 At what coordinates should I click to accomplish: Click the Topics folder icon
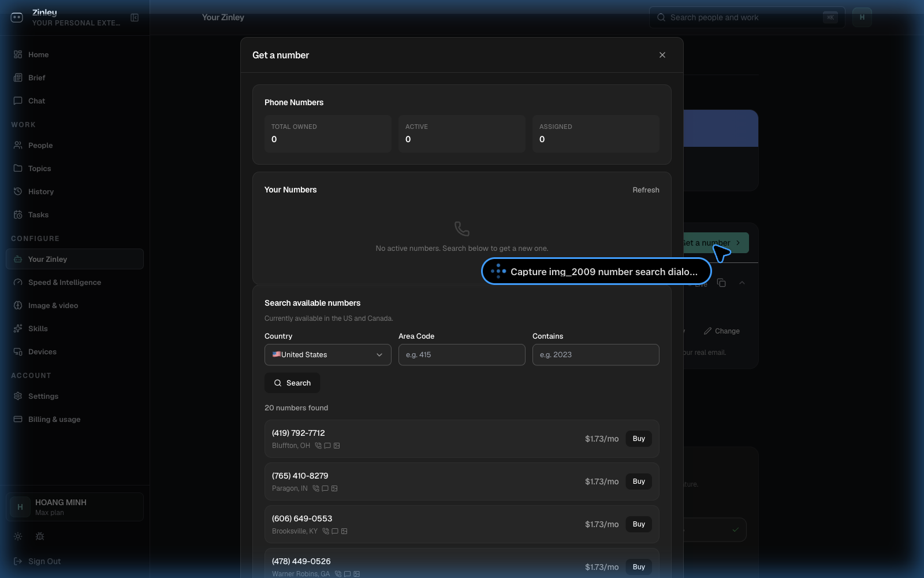point(18,168)
